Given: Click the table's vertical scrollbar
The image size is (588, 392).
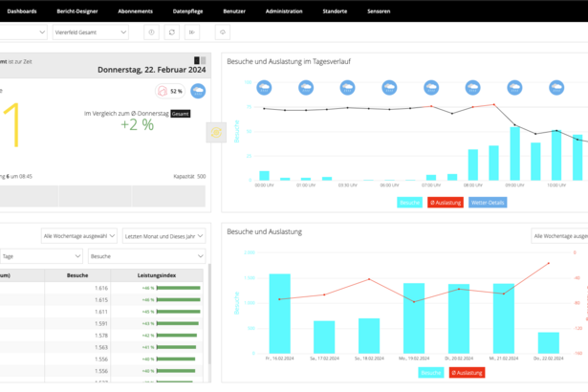Looking at the screenshot, I should (209, 314).
